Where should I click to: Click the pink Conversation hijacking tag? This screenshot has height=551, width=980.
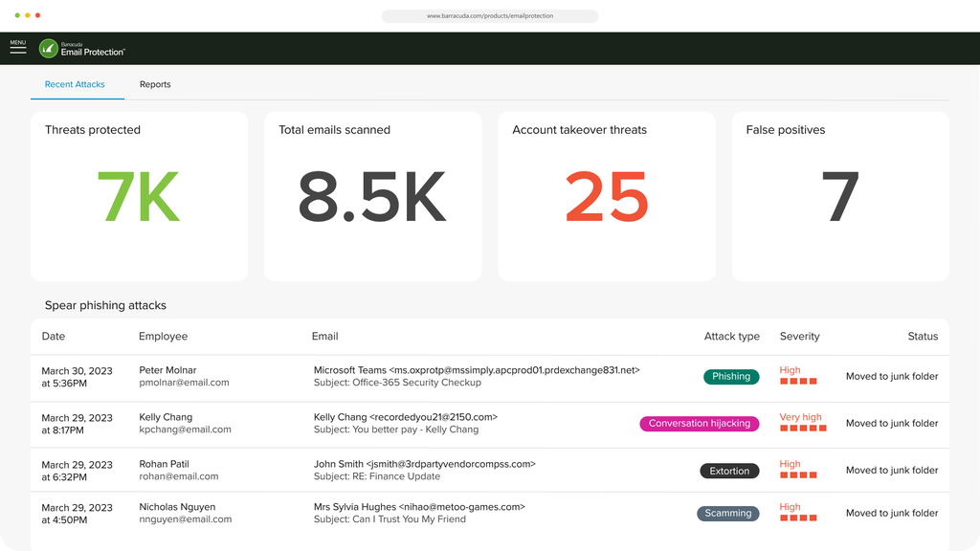tap(700, 424)
